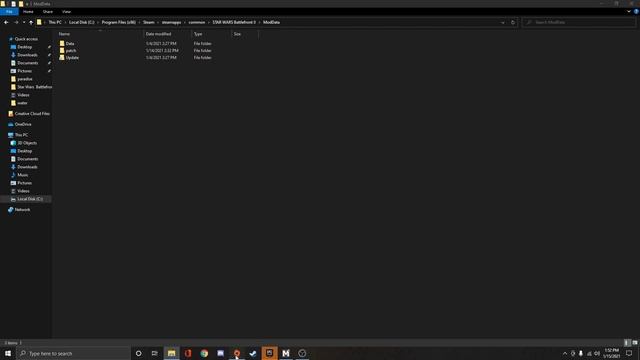
Task: Open File Explorer Help icon
Action: (636, 12)
